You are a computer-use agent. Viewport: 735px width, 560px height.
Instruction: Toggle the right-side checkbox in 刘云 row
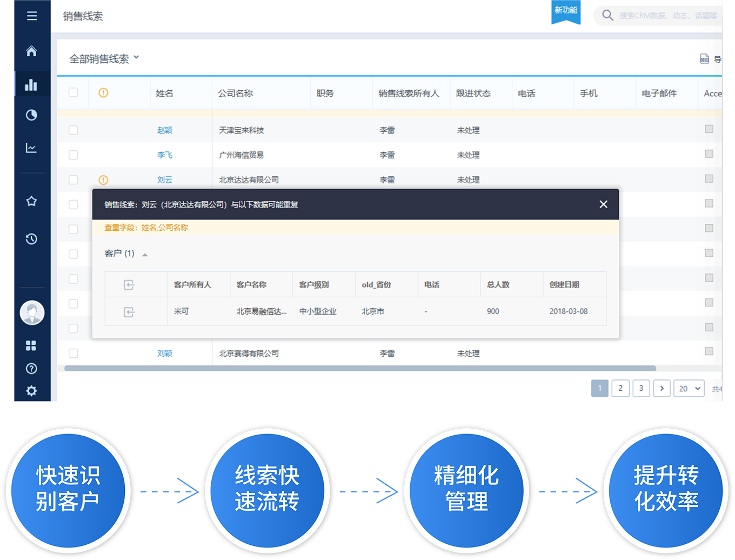pos(709,178)
